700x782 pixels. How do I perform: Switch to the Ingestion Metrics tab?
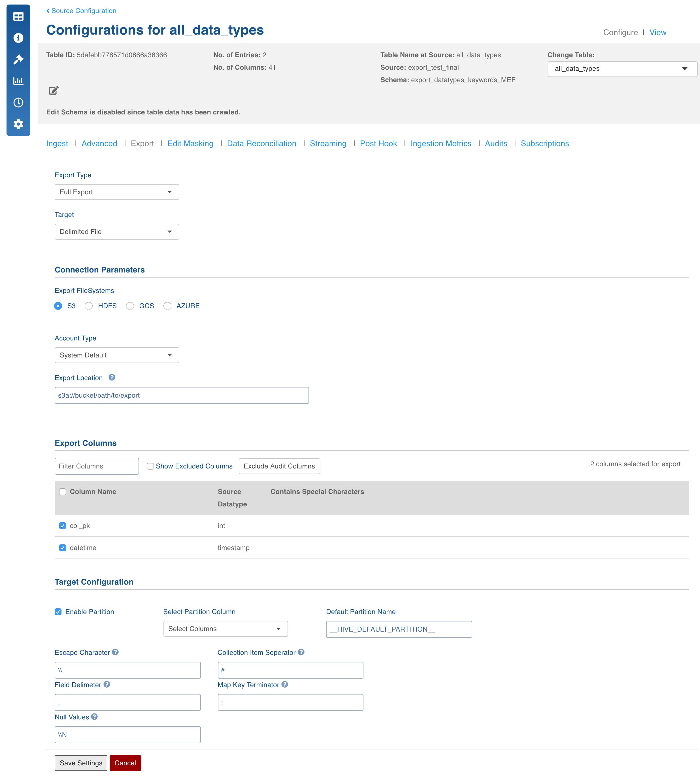coord(441,143)
